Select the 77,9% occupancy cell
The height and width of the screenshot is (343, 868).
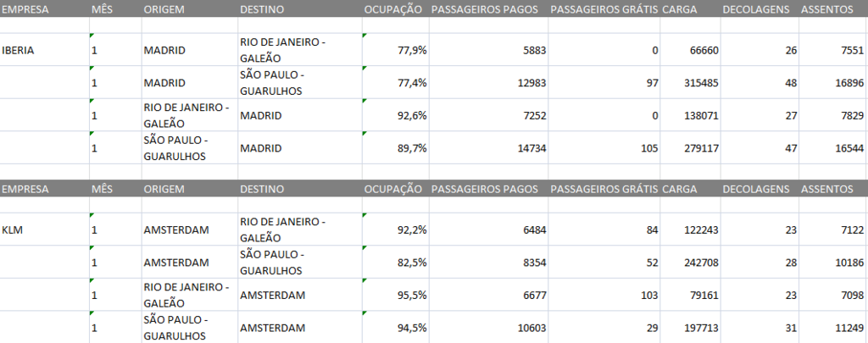pyautogui.click(x=396, y=50)
